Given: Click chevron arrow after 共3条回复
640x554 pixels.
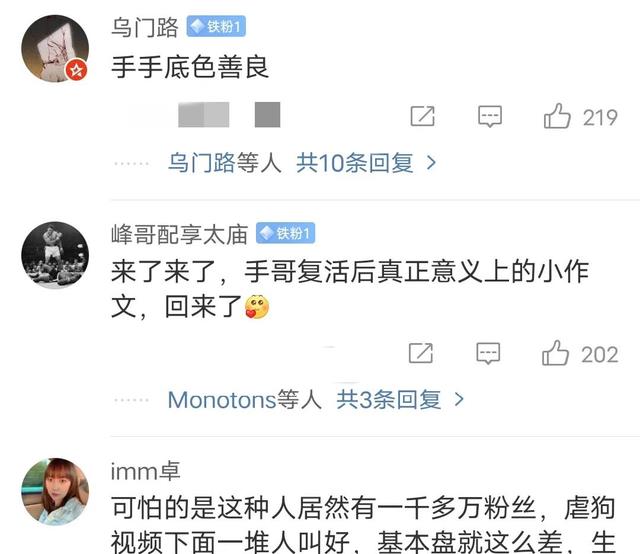Looking at the screenshot, I should pyautogui.click(x=459, y=399).
